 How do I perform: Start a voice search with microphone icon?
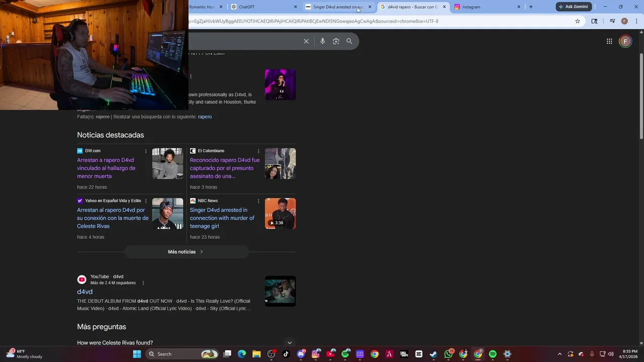tap(323, 41)
